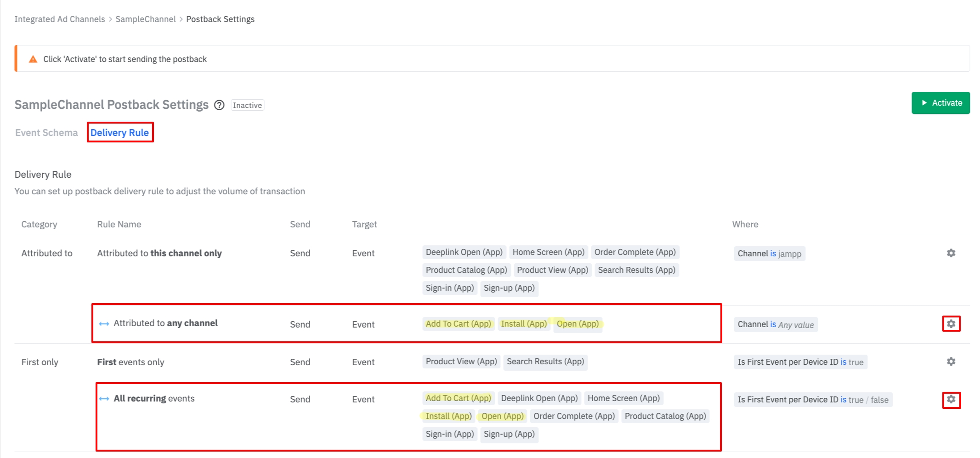The image size is (980, 458).
Task: Open the SampleChannel breadcrumb link
Action: click(145, 19)
